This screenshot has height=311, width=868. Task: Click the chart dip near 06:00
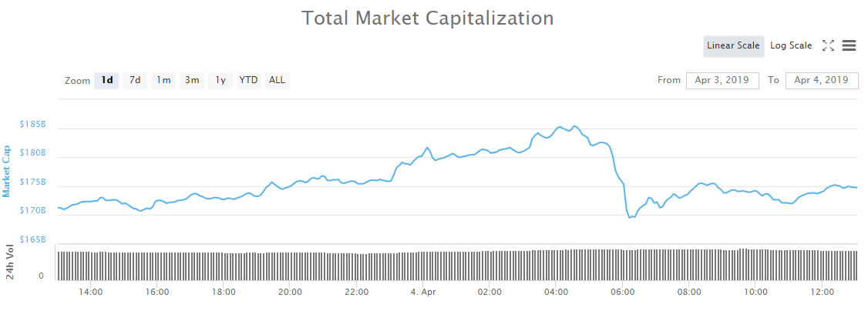point(631,217)
